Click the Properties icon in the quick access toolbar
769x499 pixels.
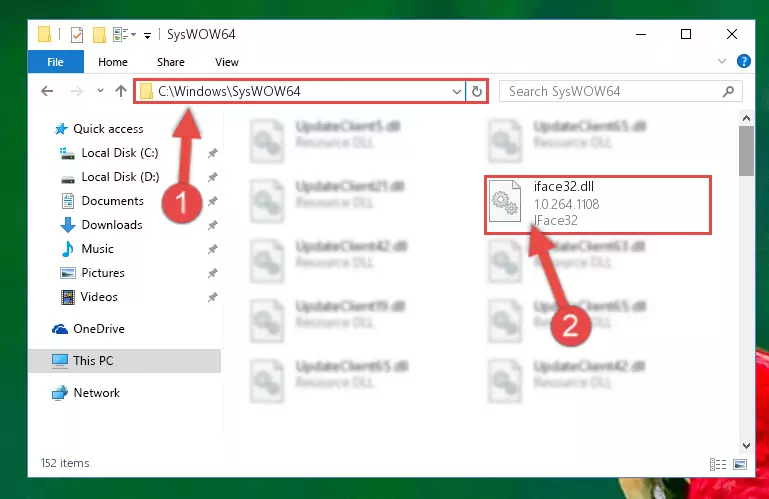pos(77,35)
